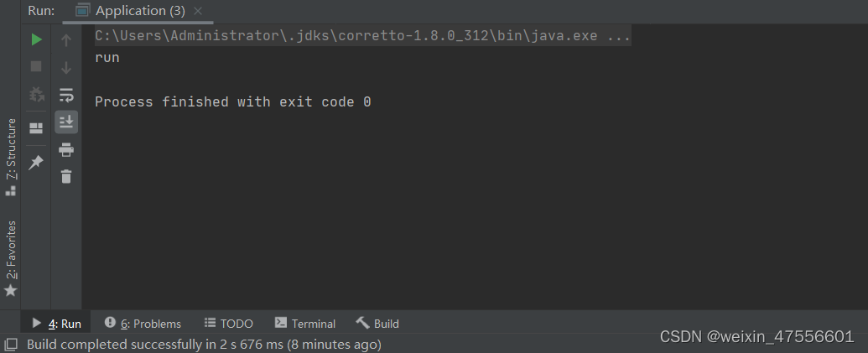Open the Terminal tool window
868x353 pixels.
(x=305, y=324)
